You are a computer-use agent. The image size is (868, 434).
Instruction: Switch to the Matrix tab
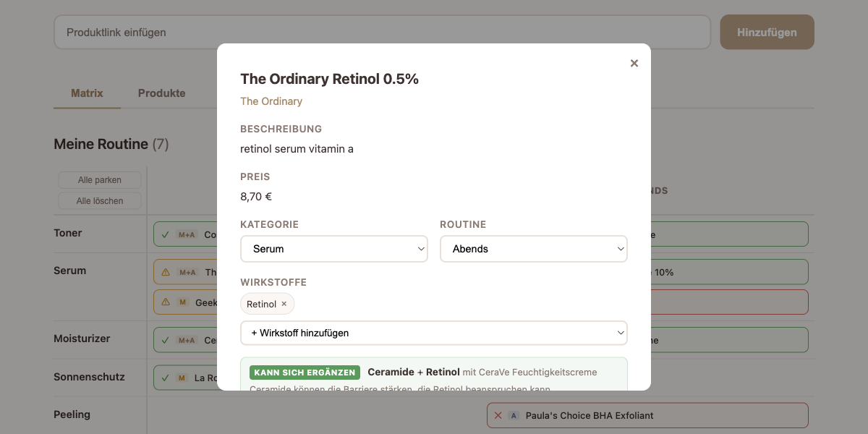tap(87, 93)
